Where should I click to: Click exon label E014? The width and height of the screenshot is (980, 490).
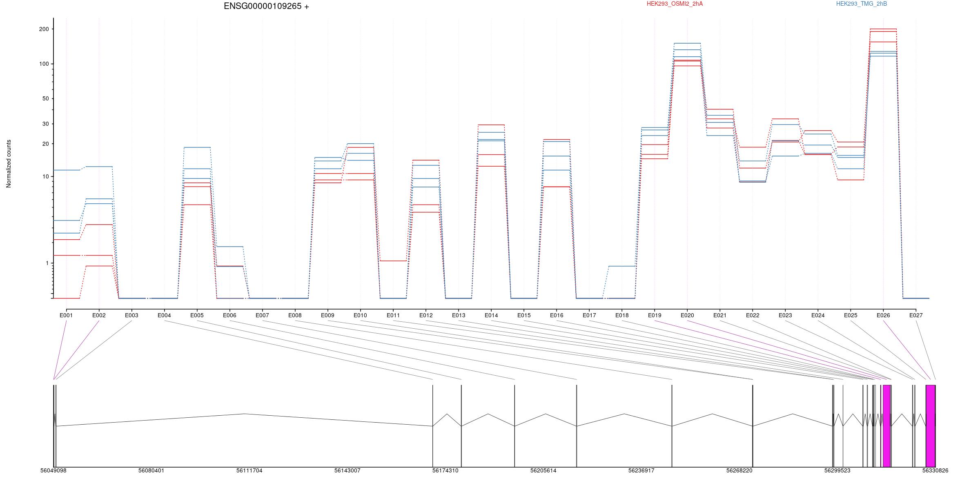[491, 315]
